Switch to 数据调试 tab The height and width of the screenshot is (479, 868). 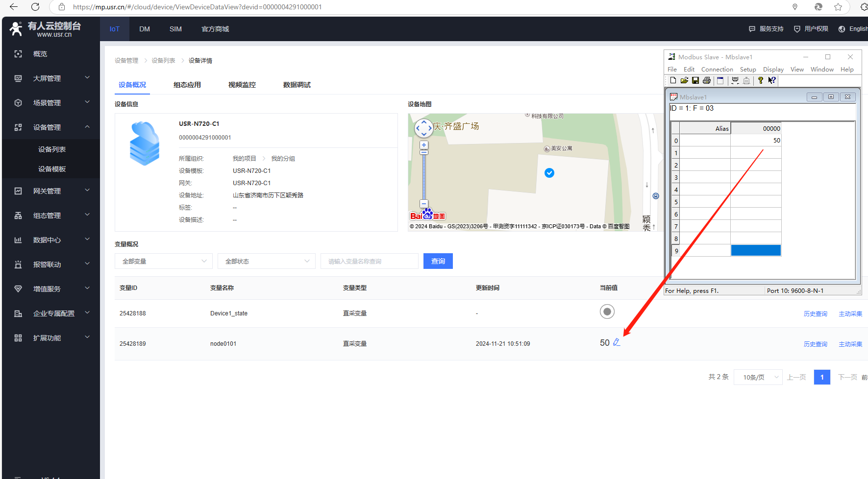pos(297,85)
